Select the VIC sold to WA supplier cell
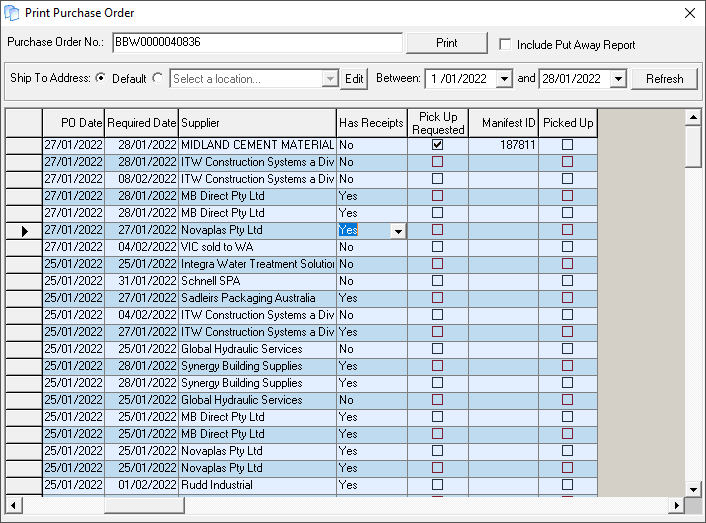Image resolution: width=706 pixels, height=523 pixels. 258,247
